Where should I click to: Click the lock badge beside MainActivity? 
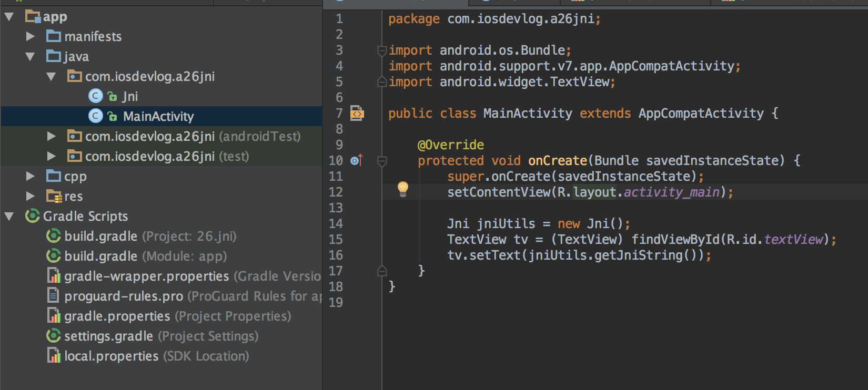[112, 117]
